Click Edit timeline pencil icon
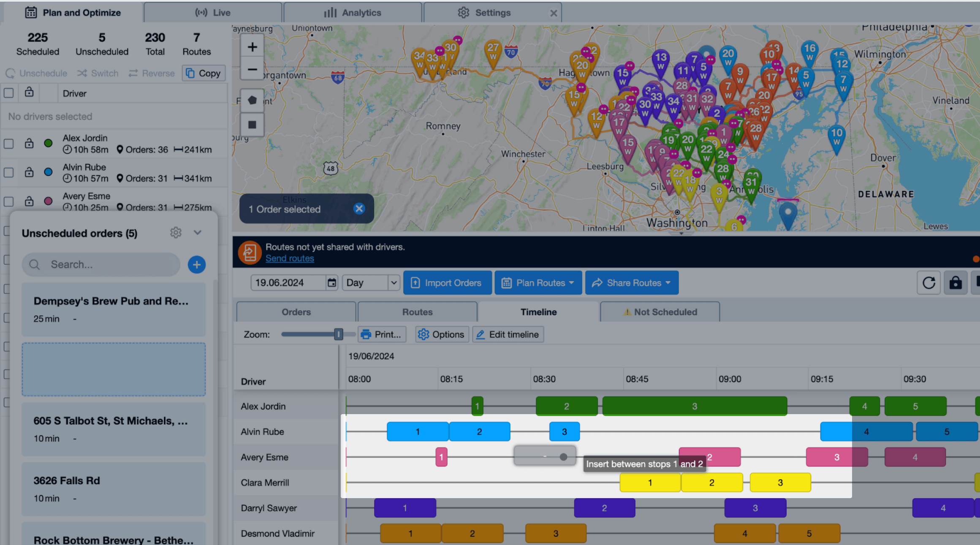This screenshot has width=980, height=545. pyautogui.click(x=480, y=334)
